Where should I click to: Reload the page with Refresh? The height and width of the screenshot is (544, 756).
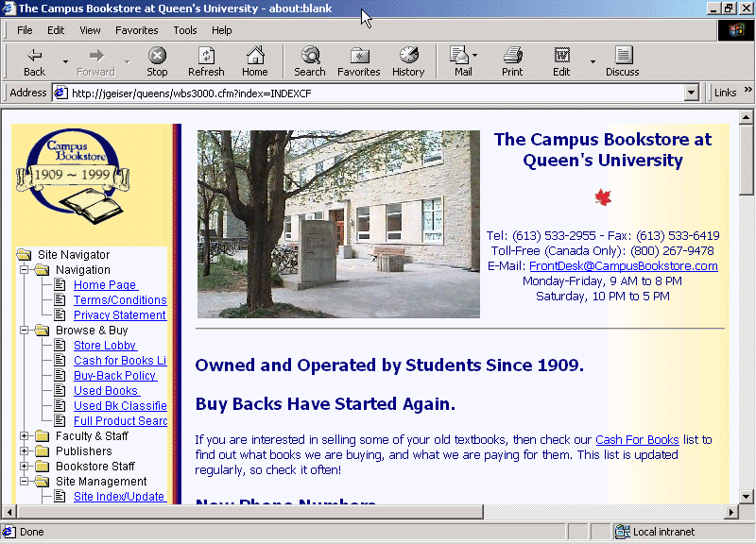coord(206,62)
